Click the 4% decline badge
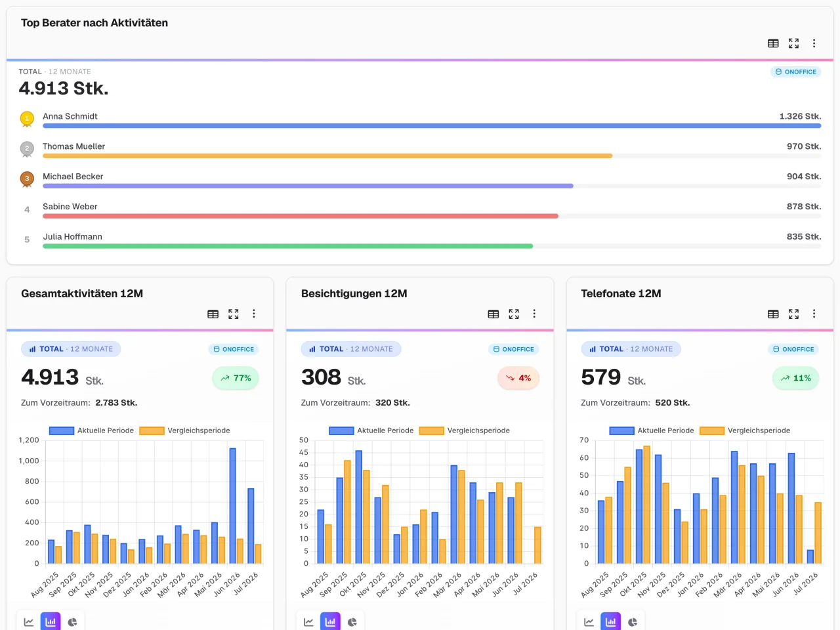This screenshot has width=840, height=630. [x=518, y=378]
